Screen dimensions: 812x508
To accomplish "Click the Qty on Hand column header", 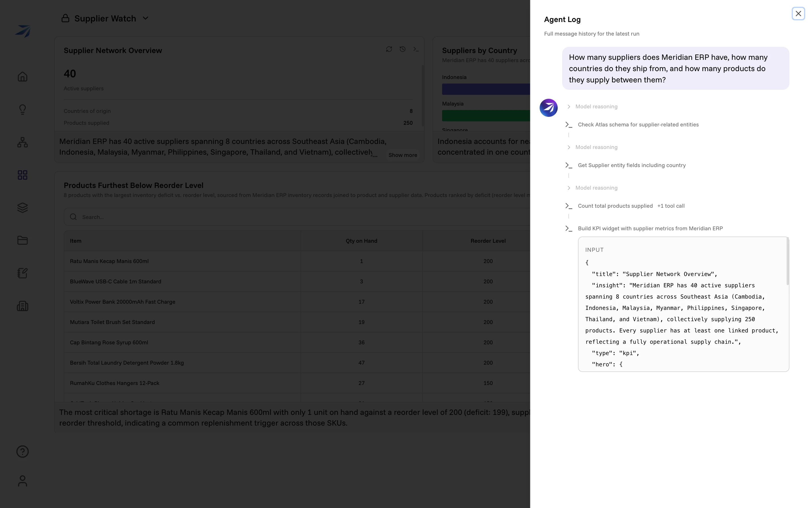I will (361, 241).
